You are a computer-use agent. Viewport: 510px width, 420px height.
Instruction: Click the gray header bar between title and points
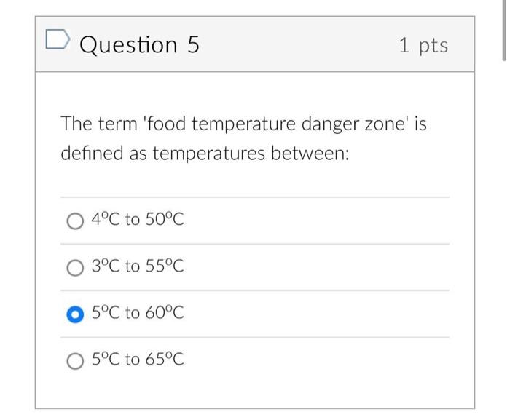coord(299,45)
